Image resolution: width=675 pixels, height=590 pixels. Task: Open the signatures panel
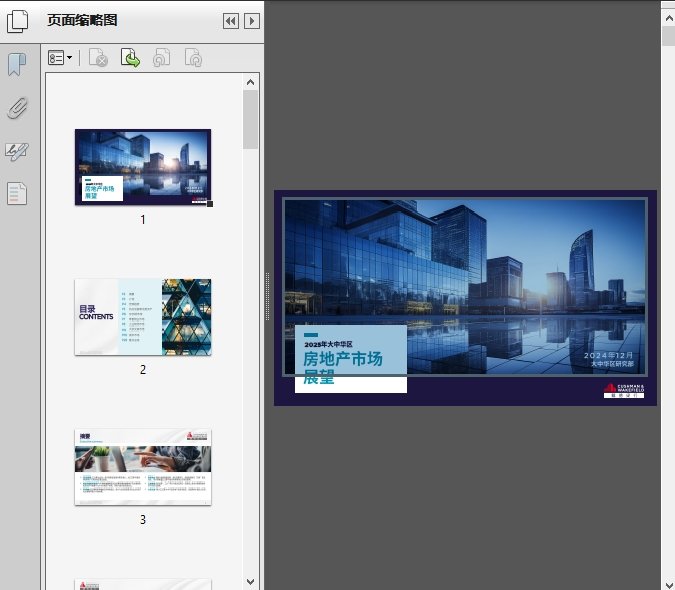(17, 151)
